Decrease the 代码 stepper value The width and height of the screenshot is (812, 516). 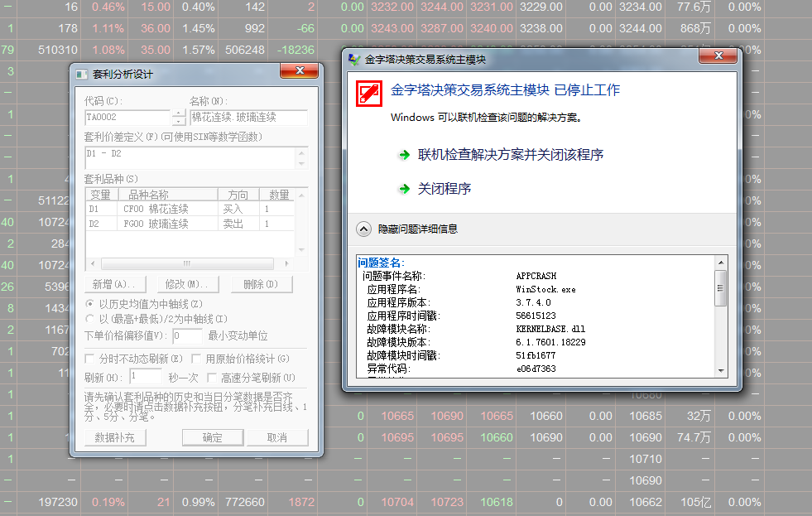tap(179, 121)
